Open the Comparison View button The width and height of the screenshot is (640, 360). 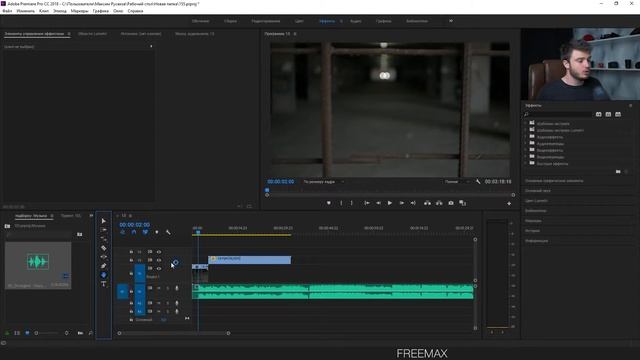coord(462,203)
